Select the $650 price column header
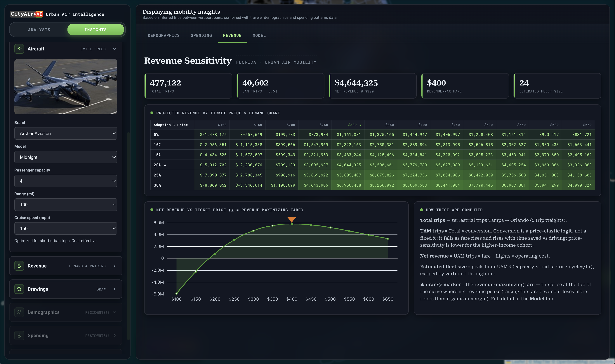Screen dimensions: 615x364 click(x=578, y=125)
